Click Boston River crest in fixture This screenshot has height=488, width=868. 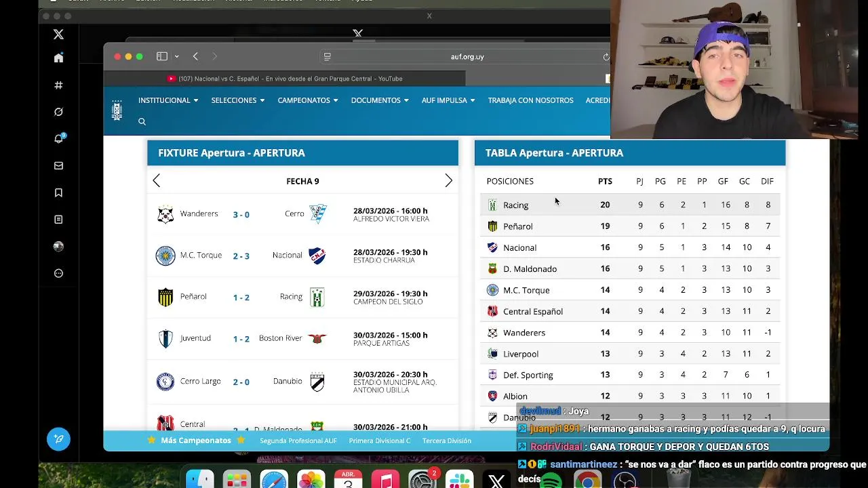317,338
